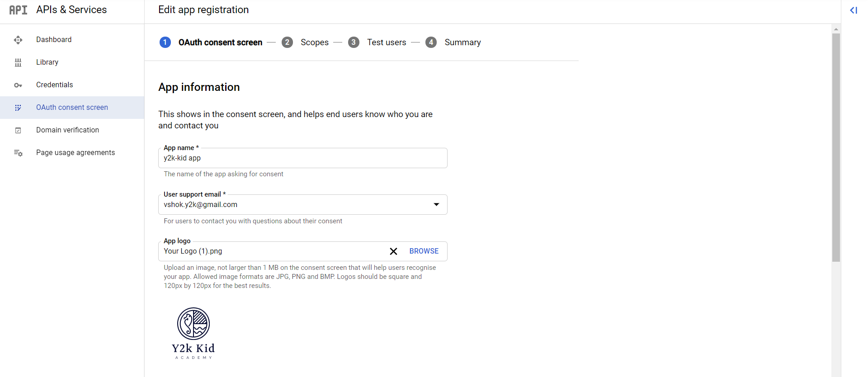
Task: Collapse the side panel with chevron icon
Action: [x=854, y=10]
